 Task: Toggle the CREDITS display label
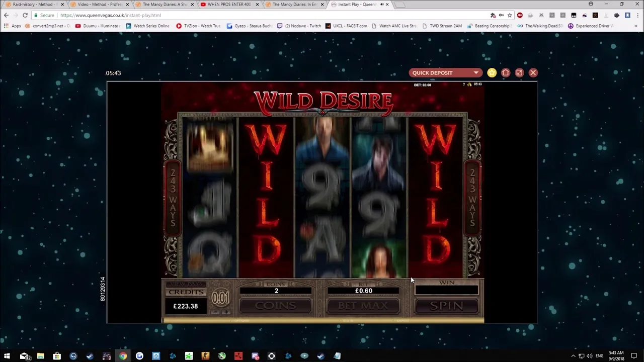tap(186, 292)
